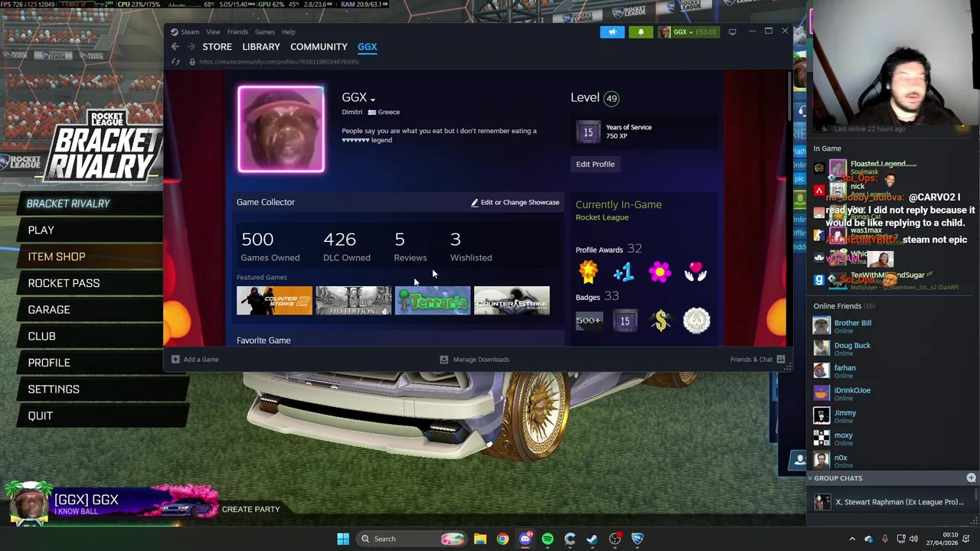Open the Terraria featured game thumbnail

pyautogui.click(x=433, y=301)
